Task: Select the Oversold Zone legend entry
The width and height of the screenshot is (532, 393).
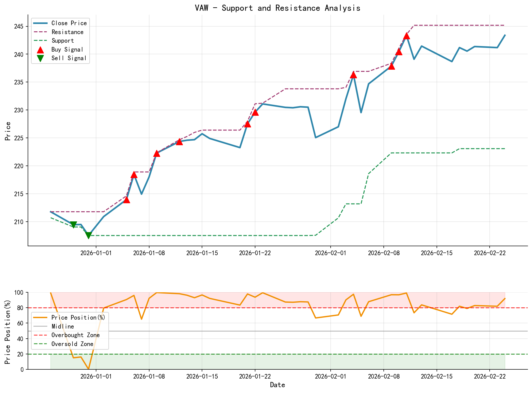Action: tap(73, 344)
